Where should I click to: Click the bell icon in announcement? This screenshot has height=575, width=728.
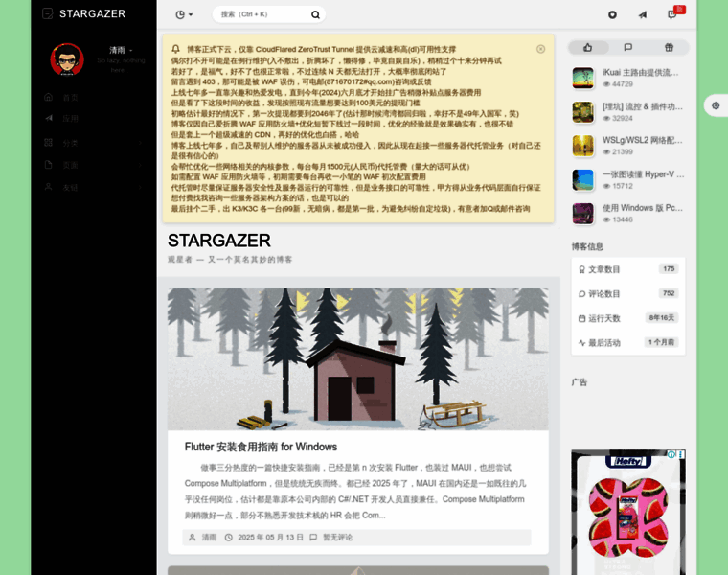point(175,49)
